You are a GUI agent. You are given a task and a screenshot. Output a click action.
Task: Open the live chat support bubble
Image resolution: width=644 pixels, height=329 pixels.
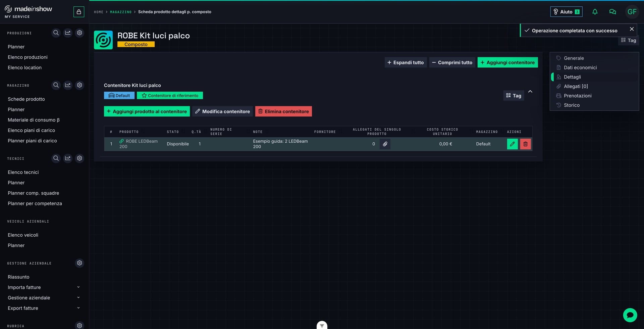(630, 315)
